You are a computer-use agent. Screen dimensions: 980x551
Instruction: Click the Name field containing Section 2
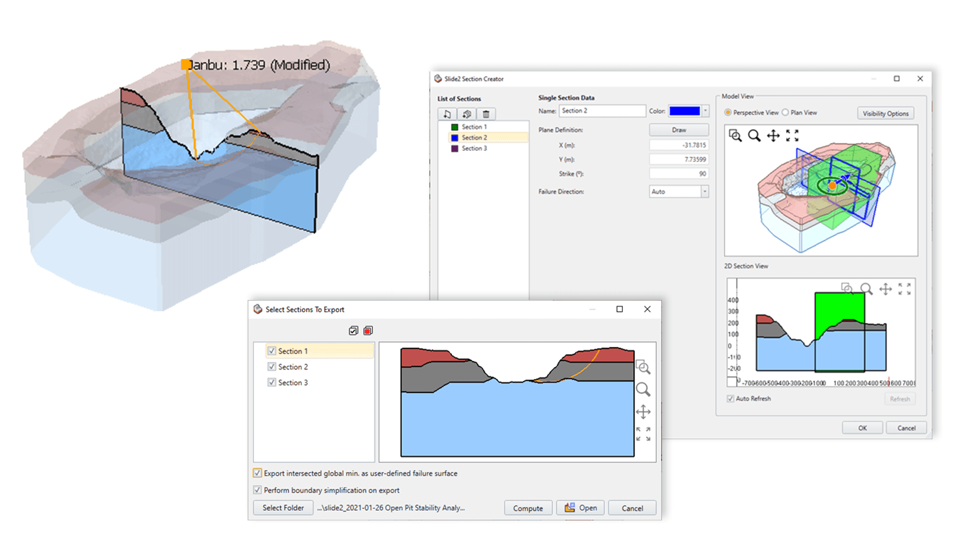click(602, 111)
